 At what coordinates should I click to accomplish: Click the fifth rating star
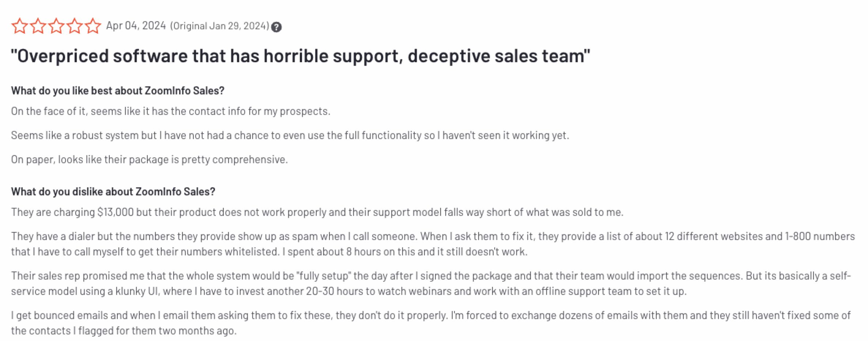[x=93, y=26]
